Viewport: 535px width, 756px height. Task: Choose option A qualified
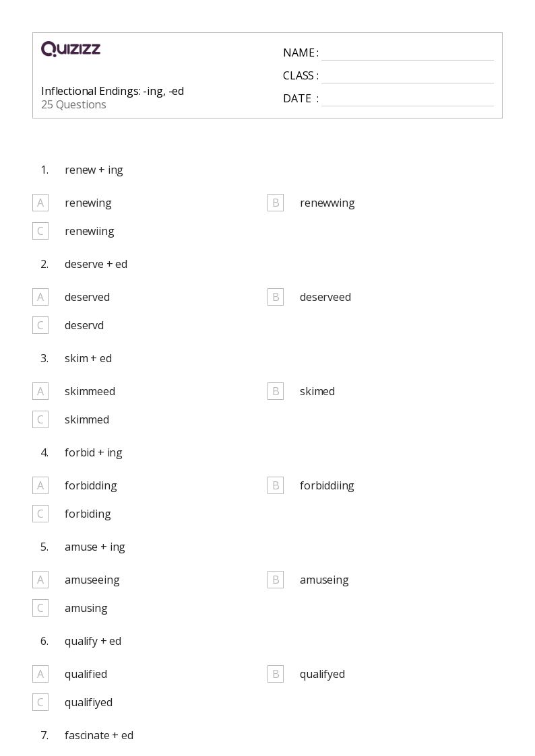tap(40, 674)
